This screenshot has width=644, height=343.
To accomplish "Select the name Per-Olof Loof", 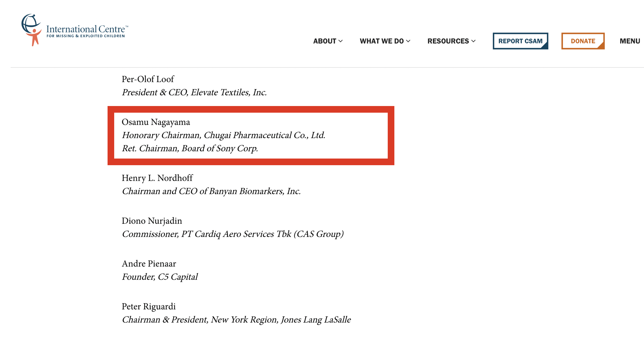I will [148, 79].
